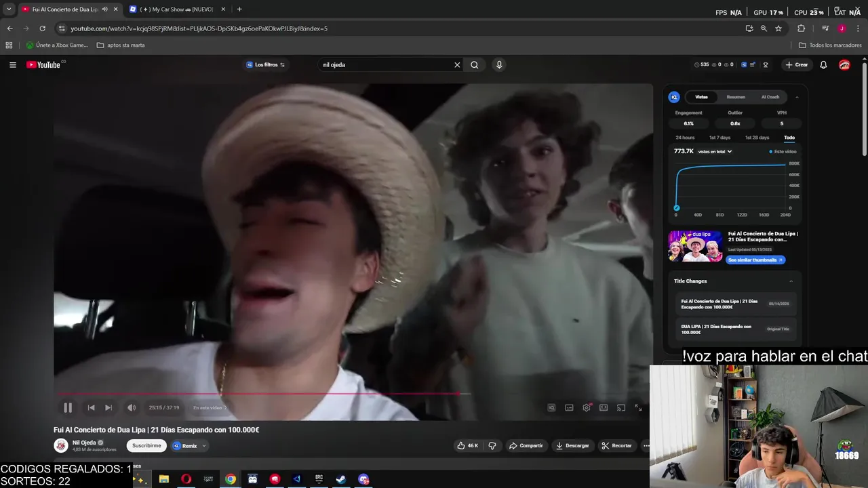Image resolution: width=868 pixels, height=488 pixels.
Task: Select the '24 hours' range tab
Action: pos(685,138)
